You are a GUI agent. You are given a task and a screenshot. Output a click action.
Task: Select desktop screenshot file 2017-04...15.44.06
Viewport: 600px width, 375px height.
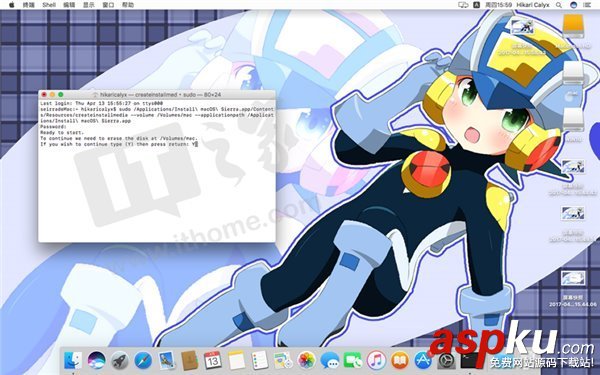click(573, 279)
